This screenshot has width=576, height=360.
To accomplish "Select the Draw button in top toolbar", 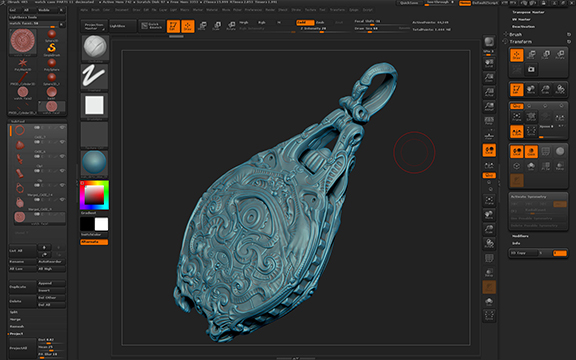I will click(188, 26).
